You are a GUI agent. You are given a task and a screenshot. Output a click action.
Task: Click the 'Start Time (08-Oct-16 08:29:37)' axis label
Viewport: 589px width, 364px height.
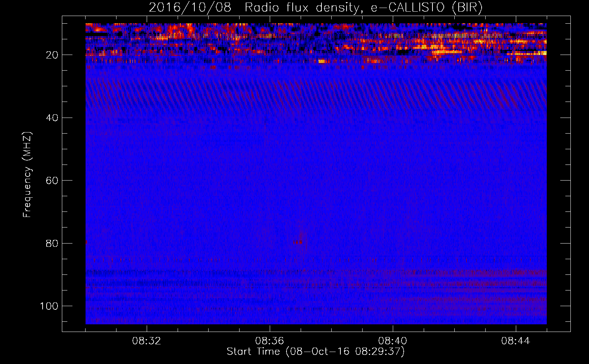click(316, 352)
